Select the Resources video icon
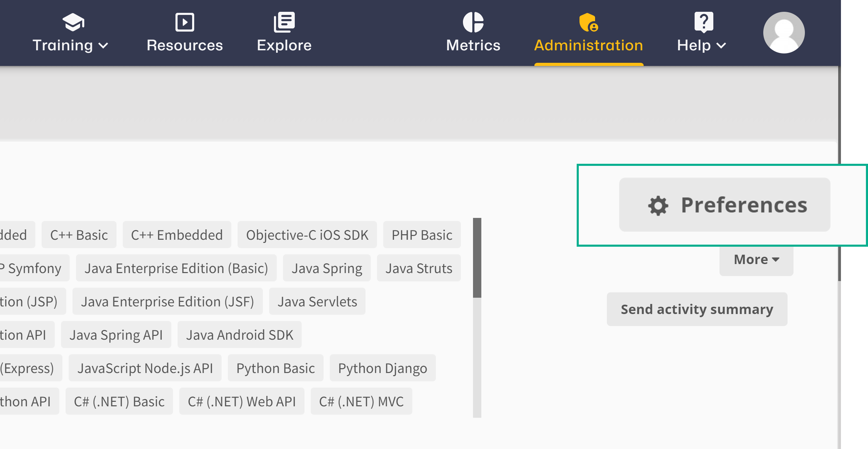 click(x=184, y=22)
